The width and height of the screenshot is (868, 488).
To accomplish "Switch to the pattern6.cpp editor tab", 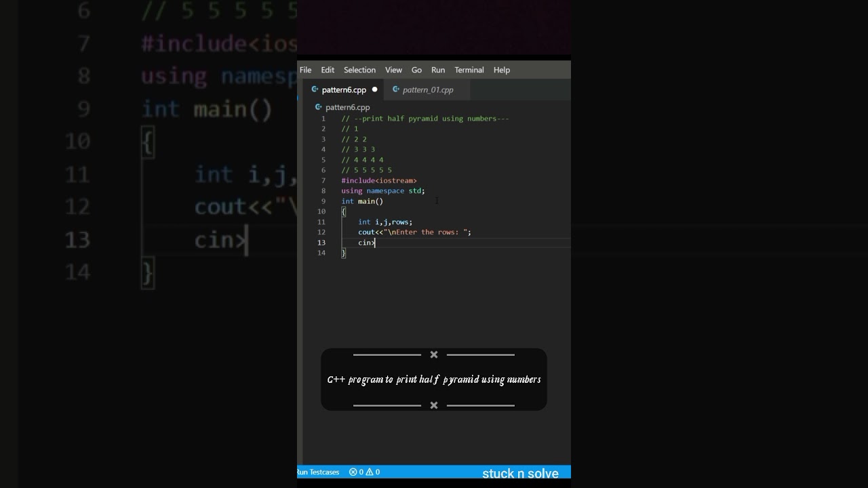I will pyautogui.click(x=344, y=89).
